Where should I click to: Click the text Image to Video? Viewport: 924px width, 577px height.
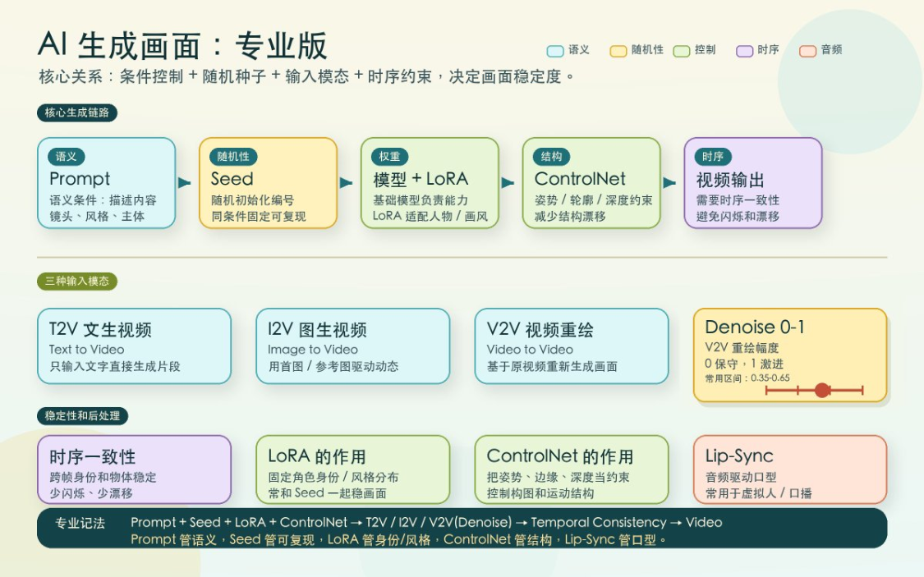coord(312,349)
